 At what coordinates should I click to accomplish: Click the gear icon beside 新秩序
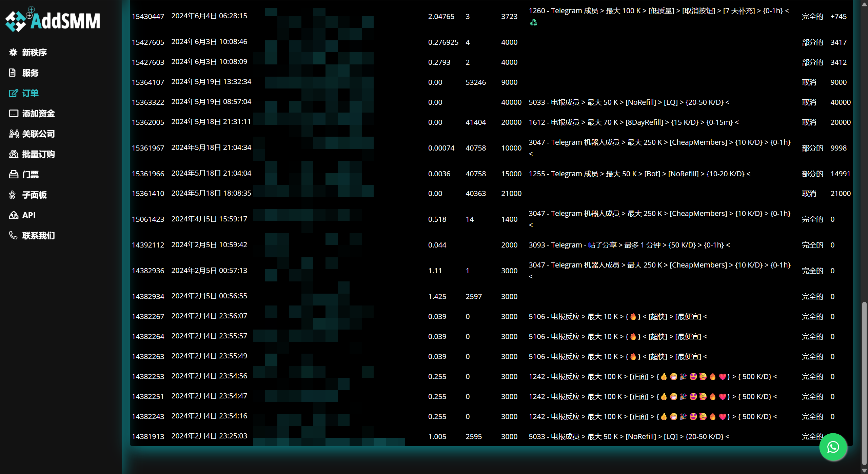coord(13,52)
